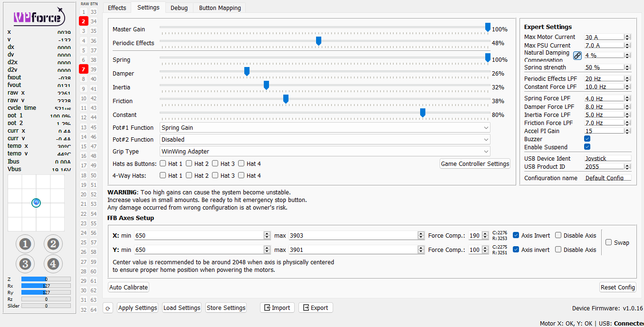The image size is (644, 327).
Task: Click the Damper slider handle
Action: coord(247,71)
